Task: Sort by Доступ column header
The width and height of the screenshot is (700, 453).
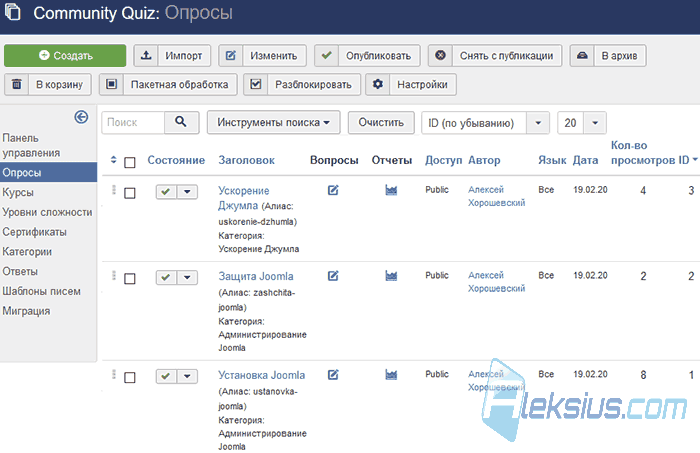Action: [x=443, y=160]
